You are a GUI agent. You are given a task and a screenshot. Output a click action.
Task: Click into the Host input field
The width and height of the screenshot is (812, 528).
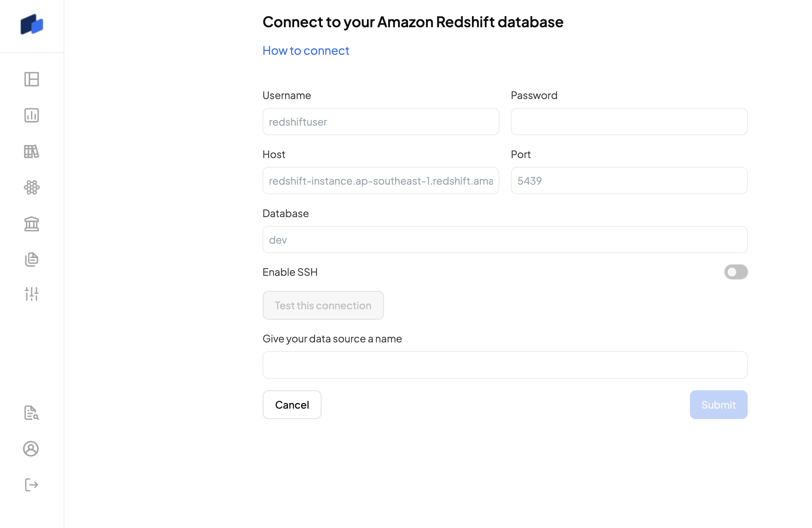tap(381, 181)
